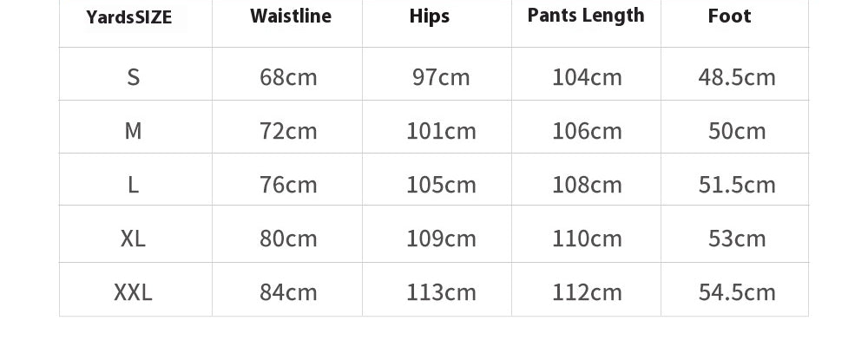Click the M size row label
This screenshot has height=340, width=868.
click(133, 131)
